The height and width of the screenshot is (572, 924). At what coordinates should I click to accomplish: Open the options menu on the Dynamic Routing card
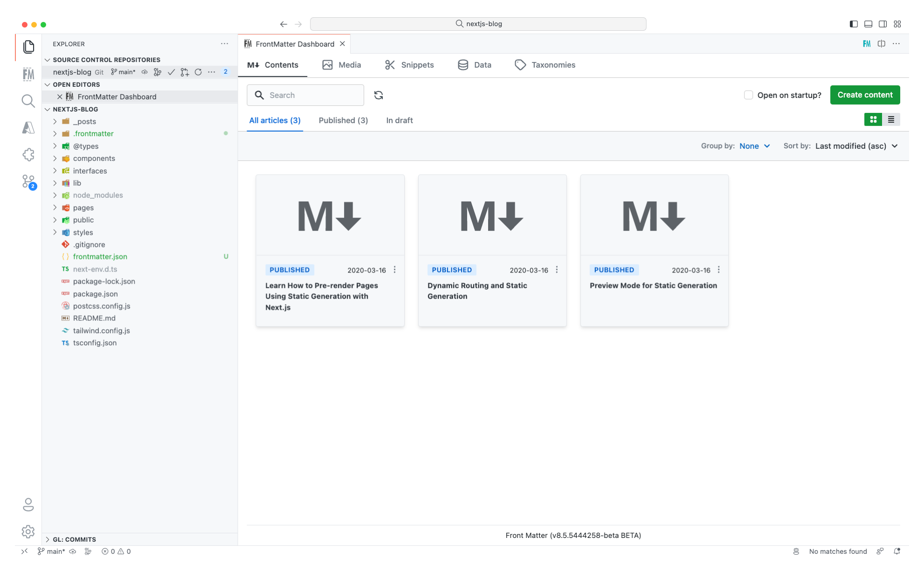click(557, 270)
